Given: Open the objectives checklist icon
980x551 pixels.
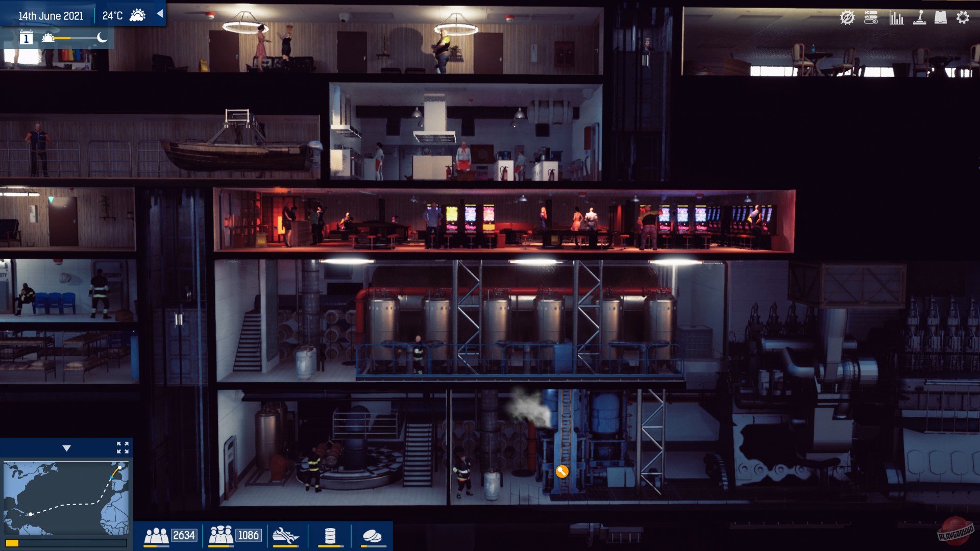Looking at the screenshot, I should tap(871, 18).
